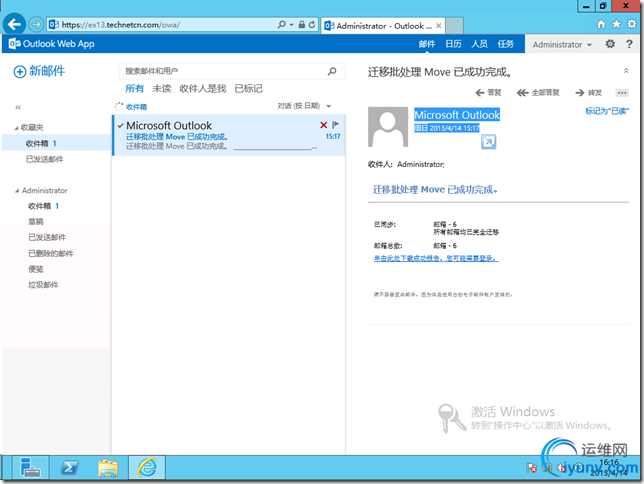The image size is (644, 484).
Task: Open the favorites star icon
Action: [616, 24]
